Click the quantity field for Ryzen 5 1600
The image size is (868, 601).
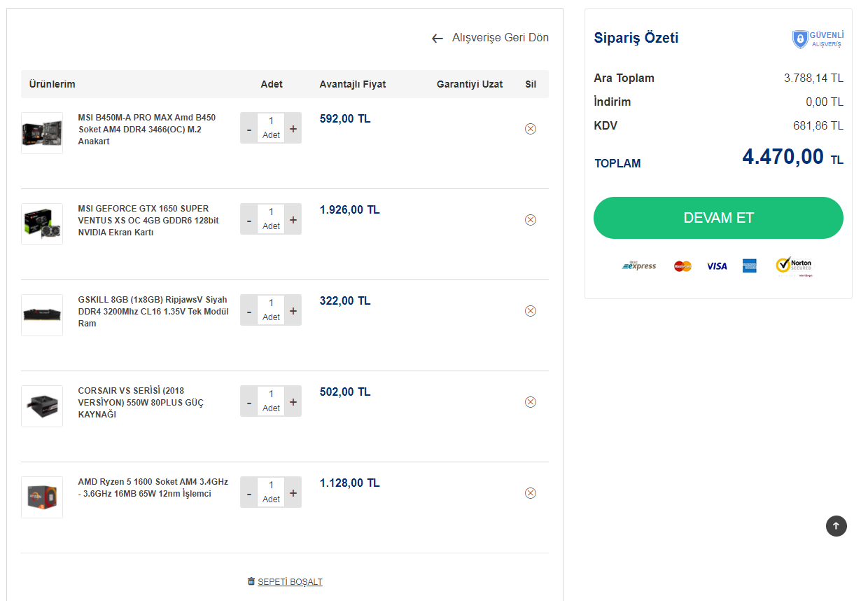[x=271, y=485]
